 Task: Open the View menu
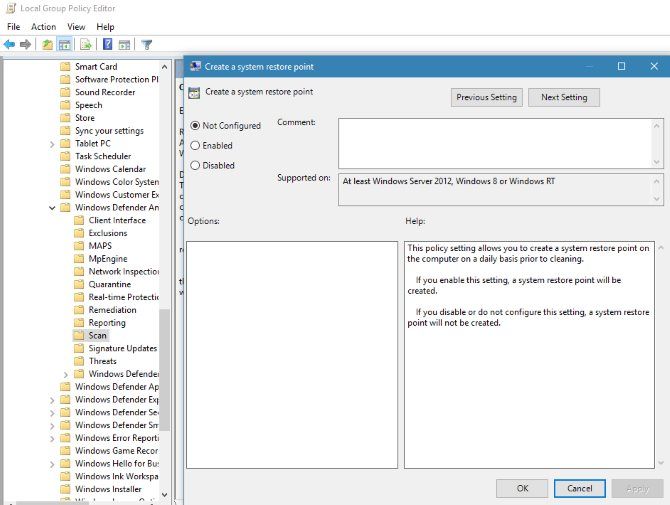click(76, 26)
